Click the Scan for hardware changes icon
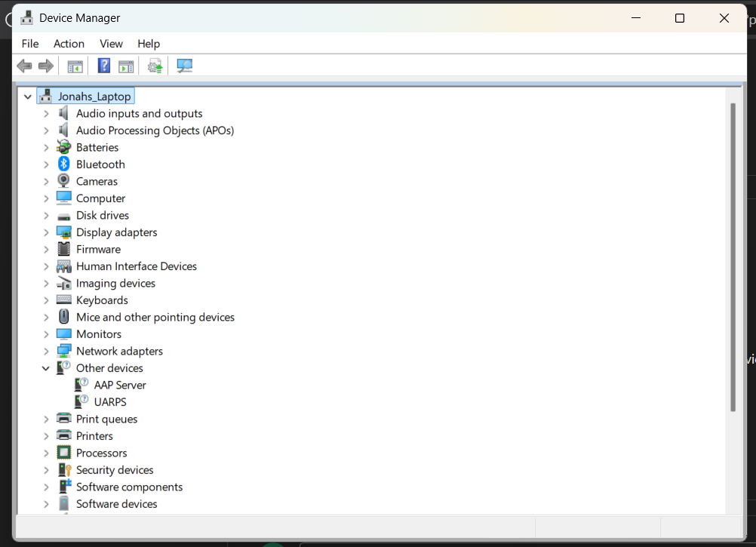This screenshot has height=547, width=756. tap(184, 66)
